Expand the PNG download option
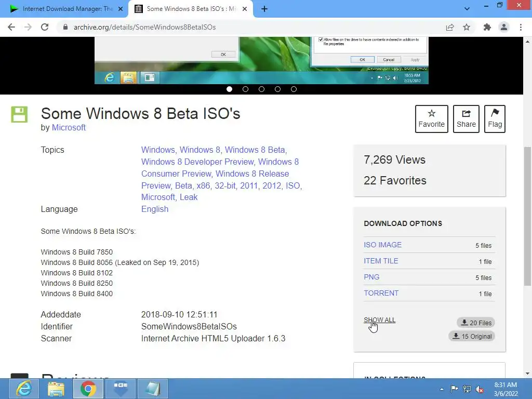This screenshot has width=532, height=399. (371, 277)
